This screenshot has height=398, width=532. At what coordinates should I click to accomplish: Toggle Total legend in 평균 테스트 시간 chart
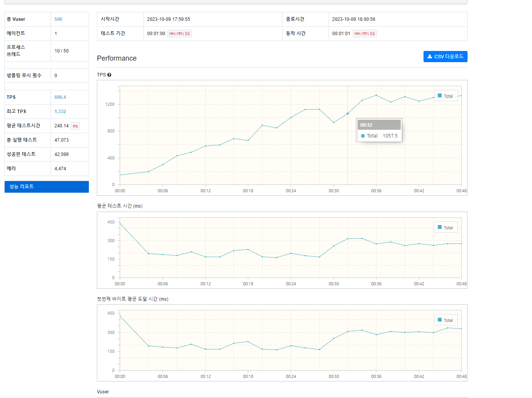pyautogui.click(x=446, y=227)
